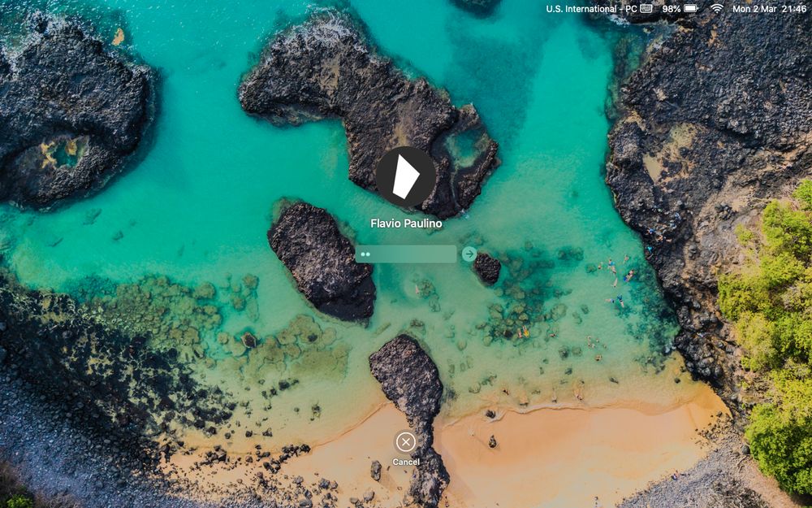This screenshot has width=812, height=508.
Task: Click the Cancel text label
Action: [x=405, y=462]
